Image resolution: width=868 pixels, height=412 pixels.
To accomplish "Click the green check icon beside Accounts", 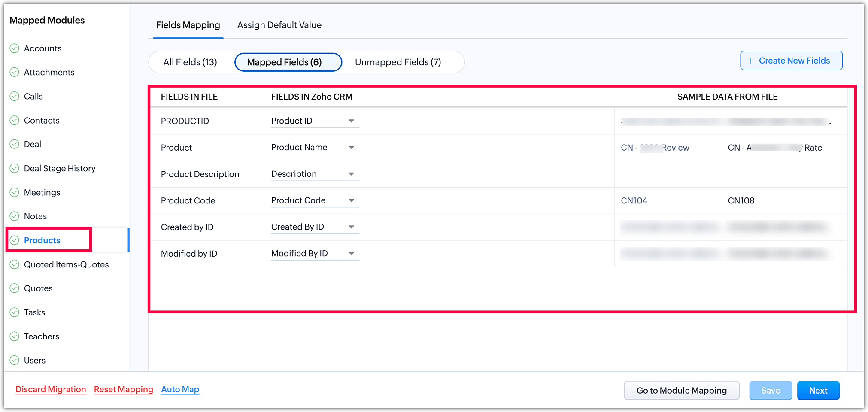I will point(15,48).
